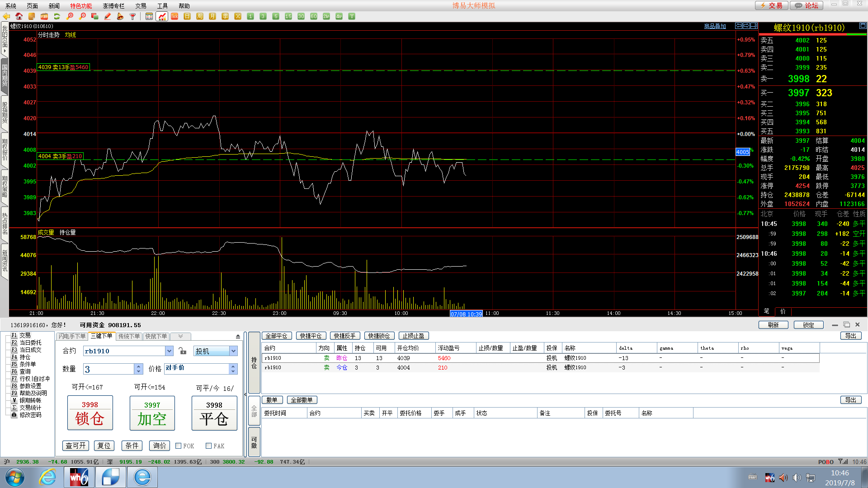Screen dimensions: 868x488
Task: Click the 全部平仓 button
Action: click(276, 336)
